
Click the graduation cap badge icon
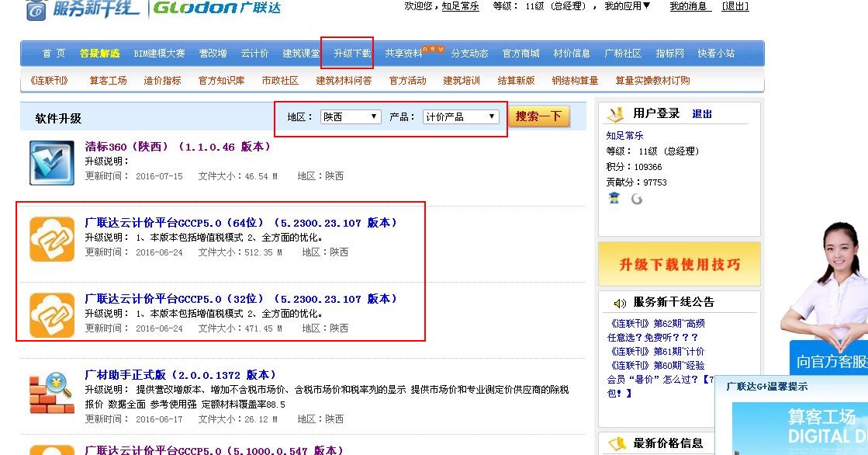click(614, 198)
